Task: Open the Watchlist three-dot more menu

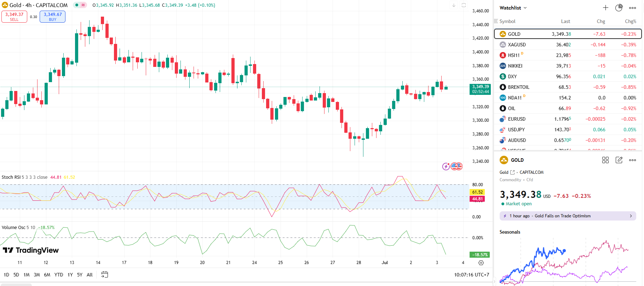Action: pyautogui.click(x=633, y=8)
